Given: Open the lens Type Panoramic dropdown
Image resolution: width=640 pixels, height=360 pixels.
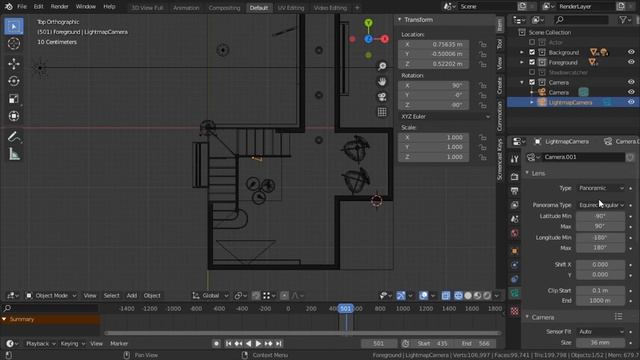Looking at the screenshot, I should tap(601, 188).
